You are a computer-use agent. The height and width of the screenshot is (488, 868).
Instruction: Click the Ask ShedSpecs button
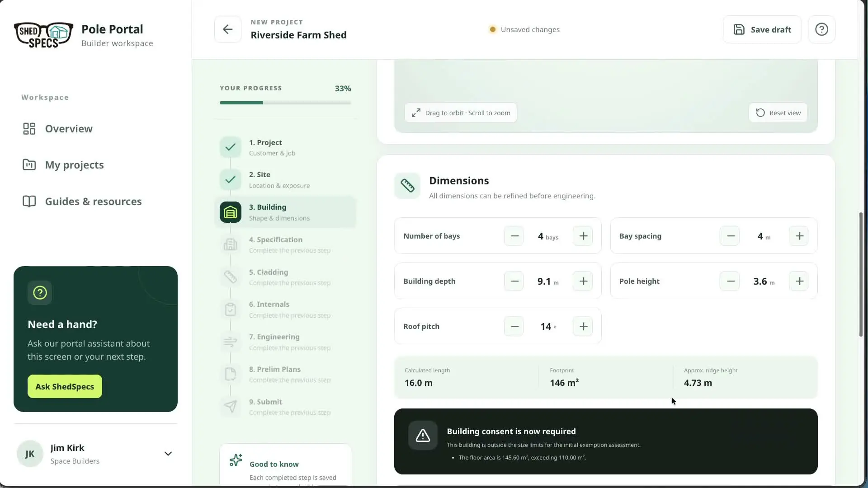[65, 386]
